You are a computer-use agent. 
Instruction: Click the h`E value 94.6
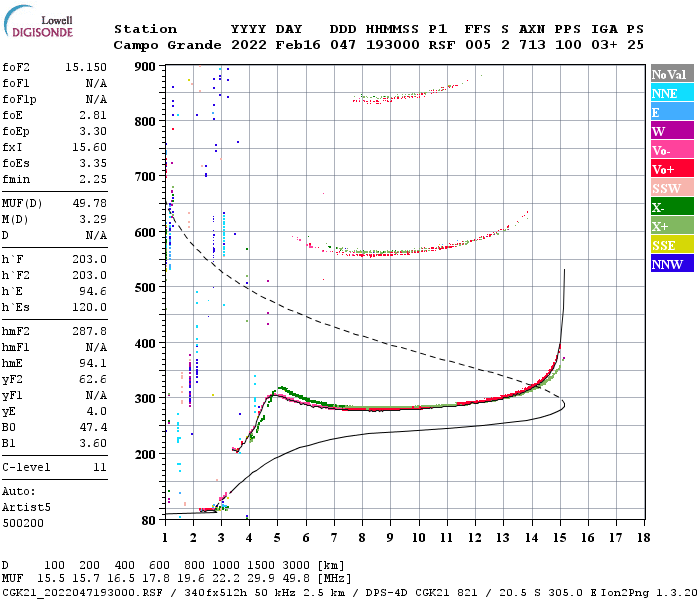tap(93, 292)
